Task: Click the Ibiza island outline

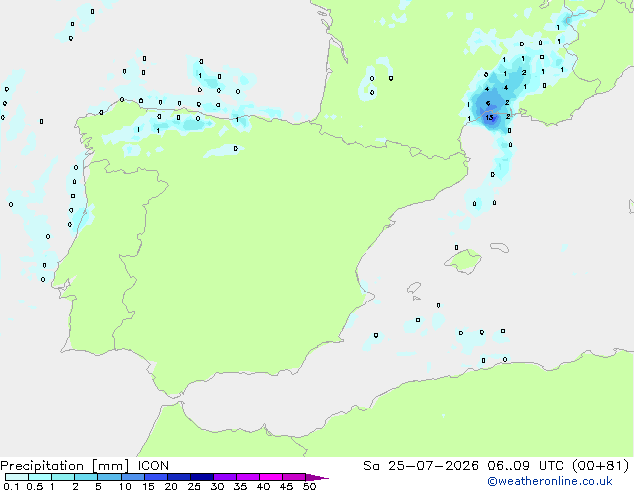Action: coord(414,288)
